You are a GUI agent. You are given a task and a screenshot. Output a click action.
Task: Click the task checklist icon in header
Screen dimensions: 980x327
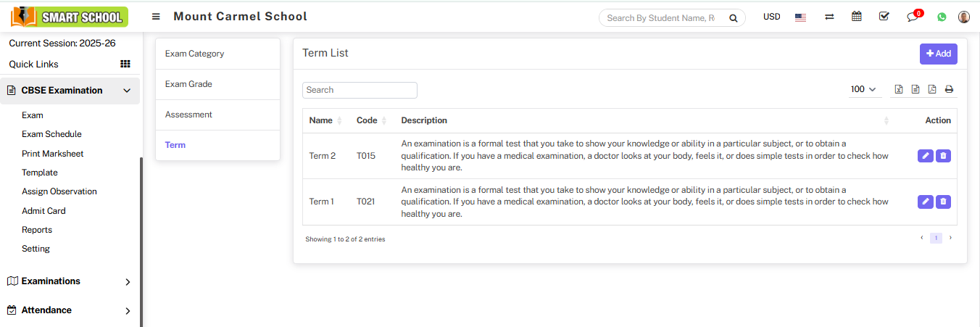(884, 17)
